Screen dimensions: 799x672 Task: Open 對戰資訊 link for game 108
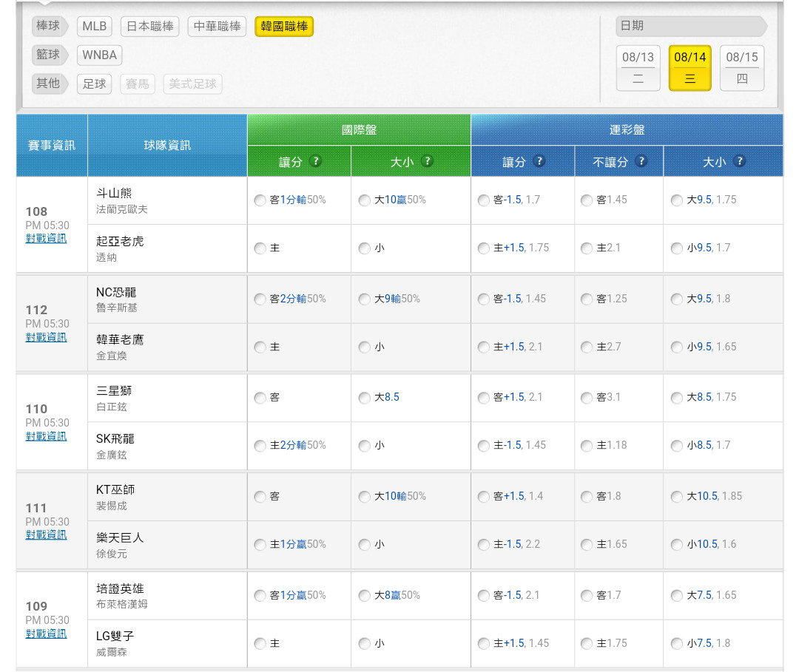point(46,238)
